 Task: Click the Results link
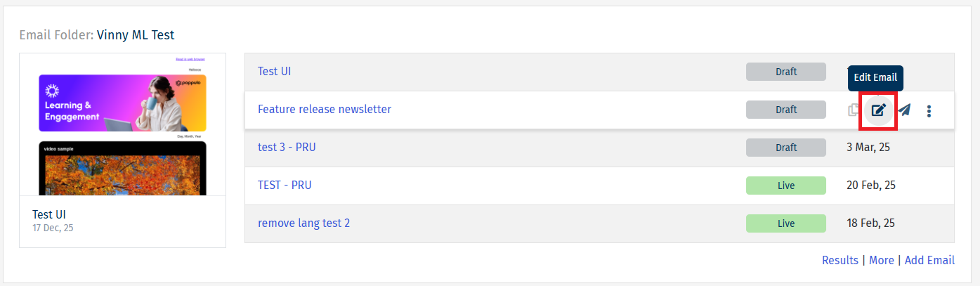click(x=840, y=260)
